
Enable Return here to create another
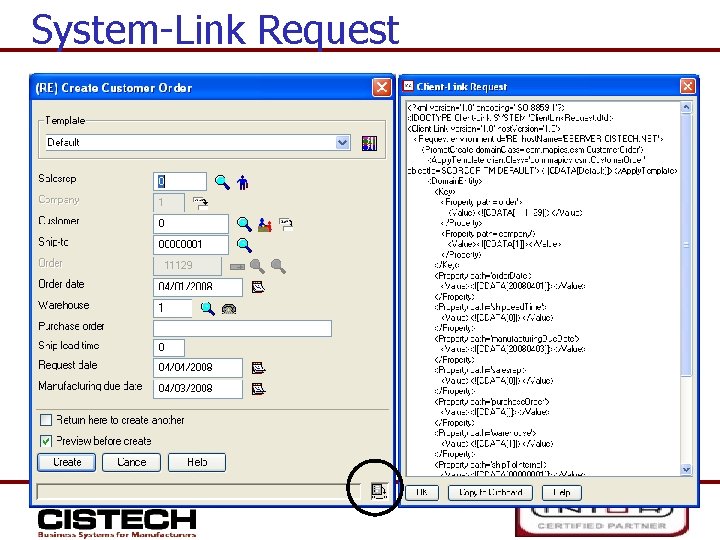pos(46,420)
